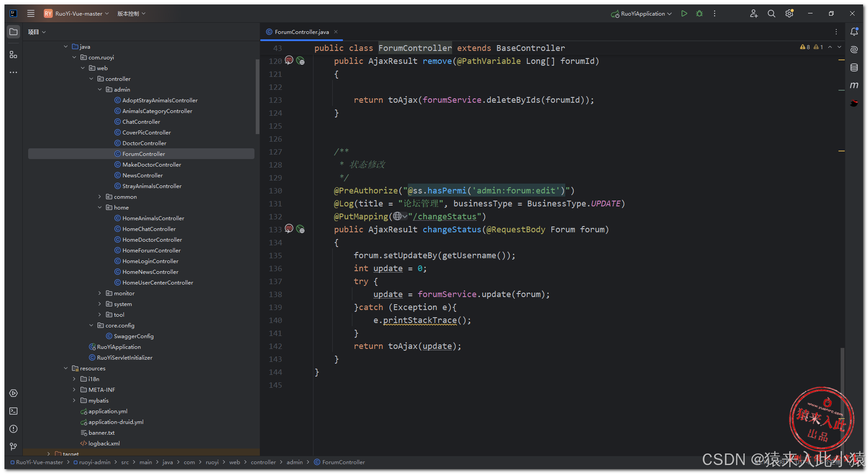Viewport: 868px width, 474px height.
Task: Open the RuoYiApplication run configuration dropdown
Action: 641,13
